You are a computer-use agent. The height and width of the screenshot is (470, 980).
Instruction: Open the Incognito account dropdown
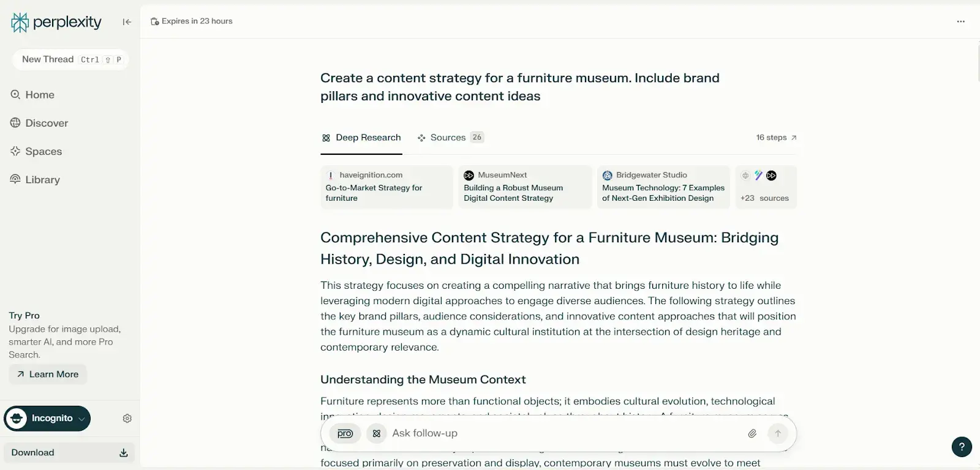pos(47,419)
